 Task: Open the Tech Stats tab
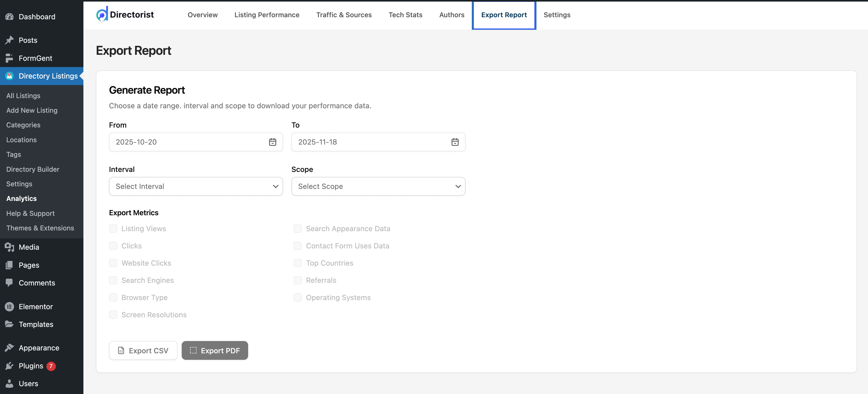[x=405, y=15]
